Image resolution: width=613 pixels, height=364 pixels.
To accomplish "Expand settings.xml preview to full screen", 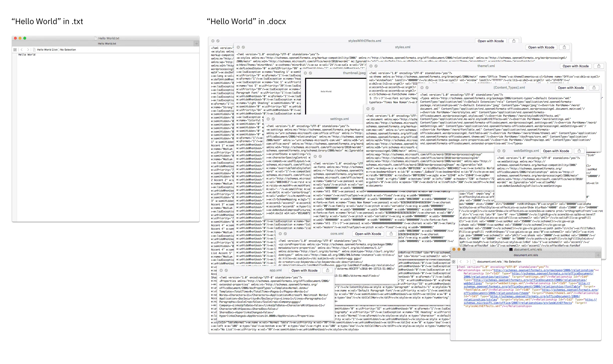I will [273, 119].
